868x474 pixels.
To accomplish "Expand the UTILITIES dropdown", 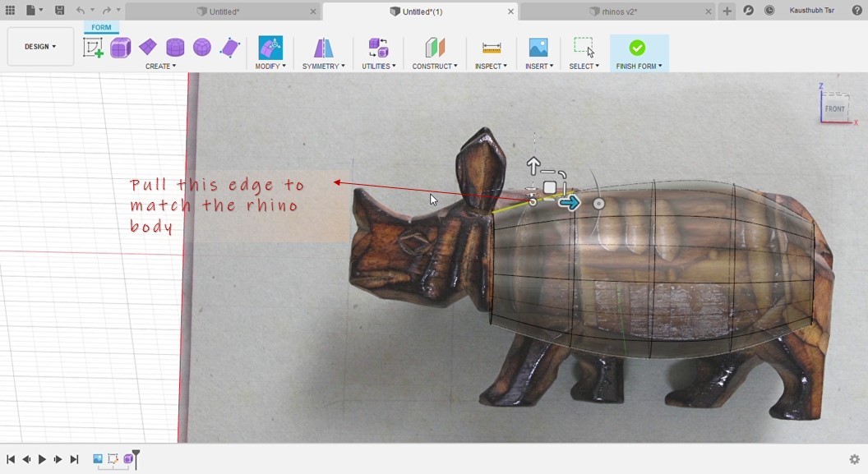I will (379, 66).
